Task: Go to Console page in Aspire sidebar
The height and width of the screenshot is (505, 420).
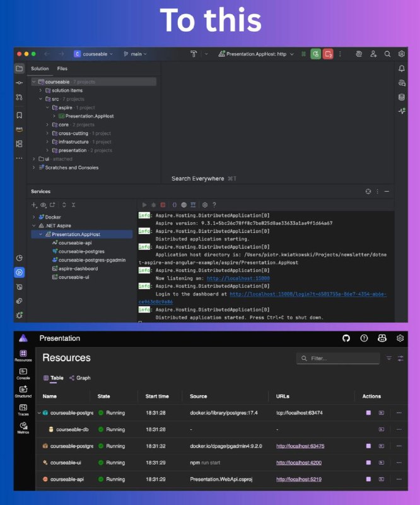Action: (x=23, y=374)
